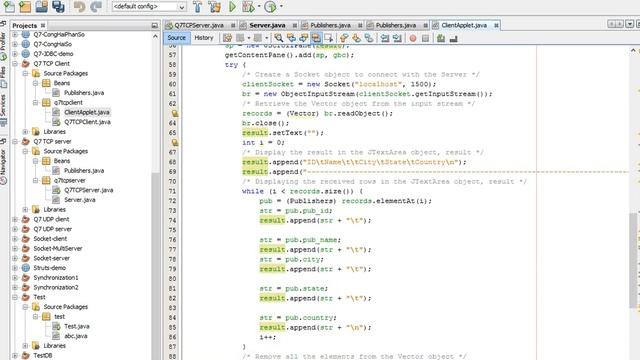Toggle breakpoint on line number 72
This screenshot has width=640, height=360.
tap(172, 201)
